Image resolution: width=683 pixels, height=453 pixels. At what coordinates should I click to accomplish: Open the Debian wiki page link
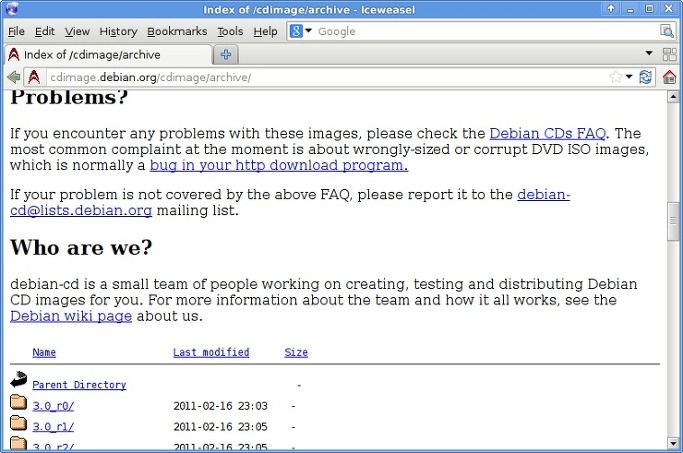point(71,316)
